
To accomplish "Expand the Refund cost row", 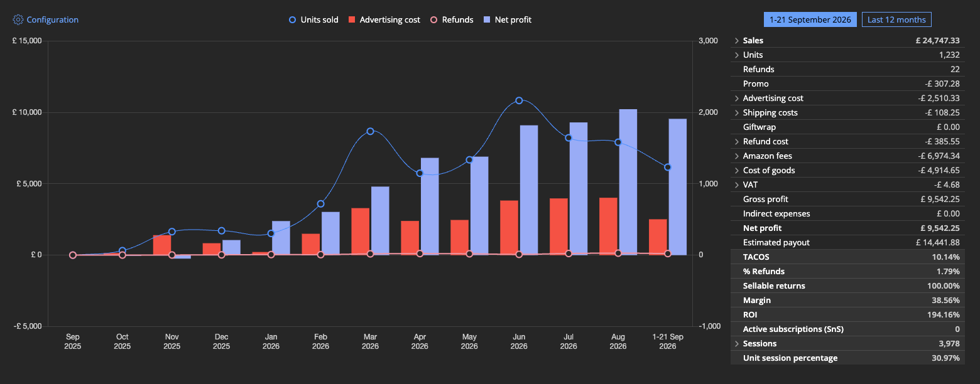I will point(737,142).
